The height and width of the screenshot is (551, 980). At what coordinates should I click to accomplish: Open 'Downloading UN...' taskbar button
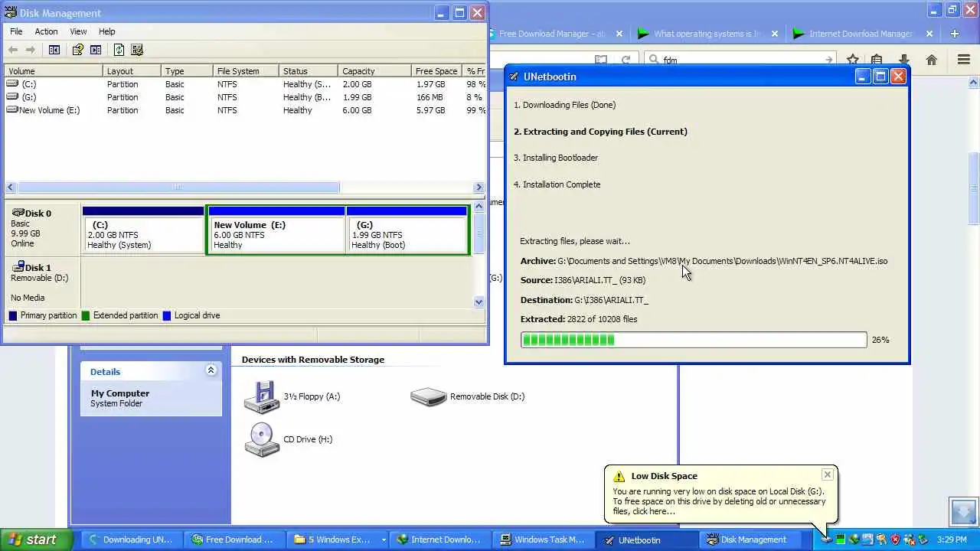[x=131, y=540]
